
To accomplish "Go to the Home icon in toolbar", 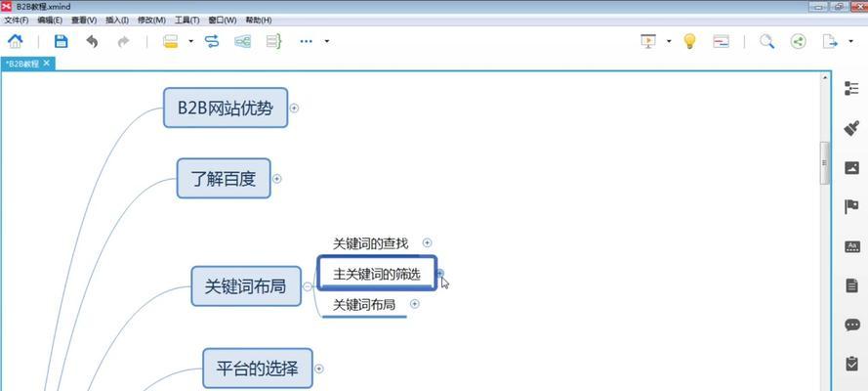I will pos(16,41).
